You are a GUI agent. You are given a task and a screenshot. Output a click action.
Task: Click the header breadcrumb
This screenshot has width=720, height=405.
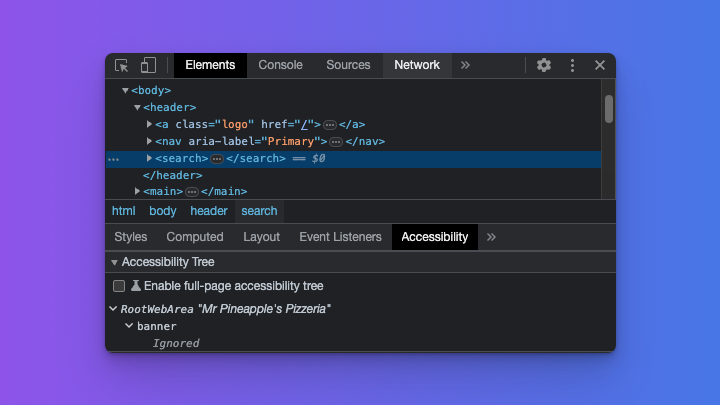(x=209, y=211)
